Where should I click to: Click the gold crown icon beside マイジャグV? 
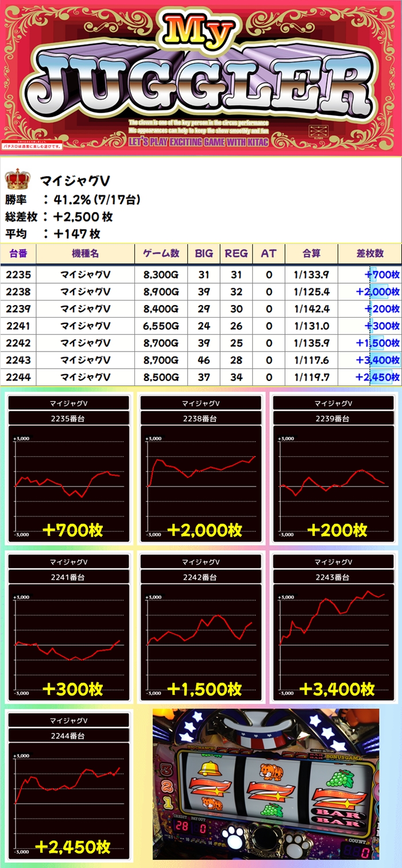[x=17, y=180]
